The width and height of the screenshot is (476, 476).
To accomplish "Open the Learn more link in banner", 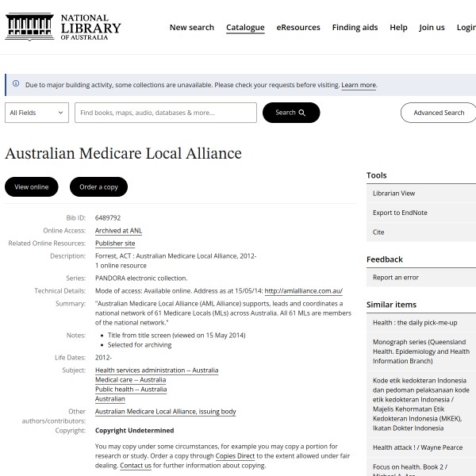I will (x=359, y=85).
